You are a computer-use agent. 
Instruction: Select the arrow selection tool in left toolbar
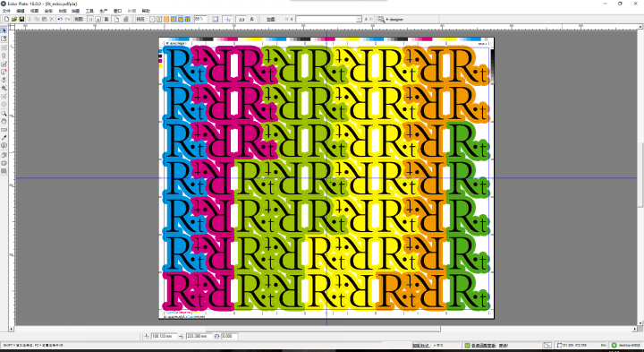(x=4, y=30)
